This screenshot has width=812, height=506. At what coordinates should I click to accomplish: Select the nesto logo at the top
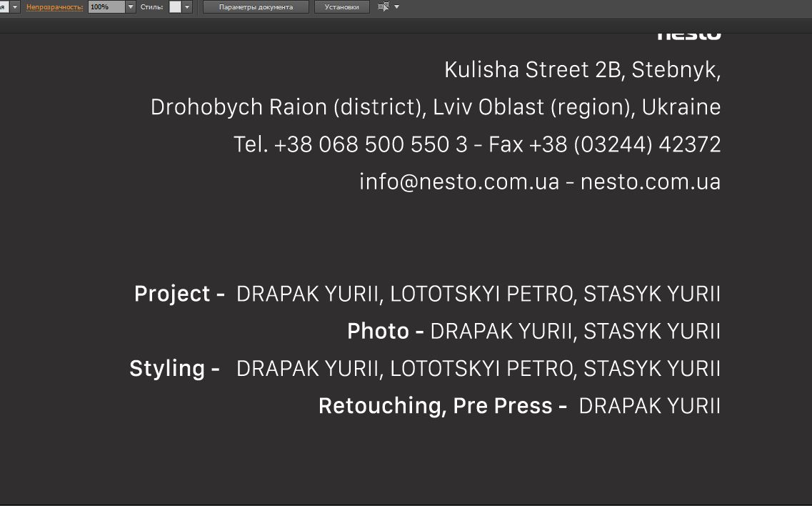(688, 34)
